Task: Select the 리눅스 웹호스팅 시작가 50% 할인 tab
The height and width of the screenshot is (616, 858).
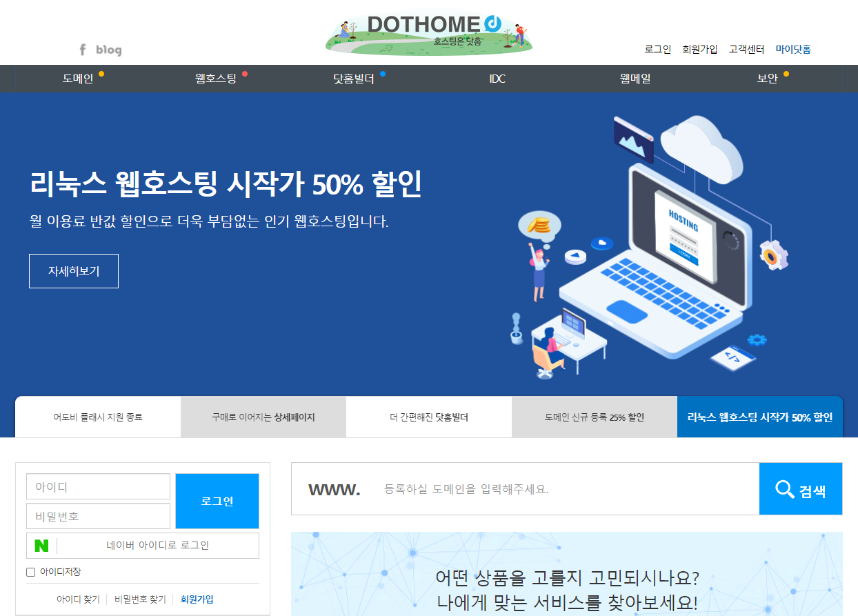Action: [x=760, y=417]
